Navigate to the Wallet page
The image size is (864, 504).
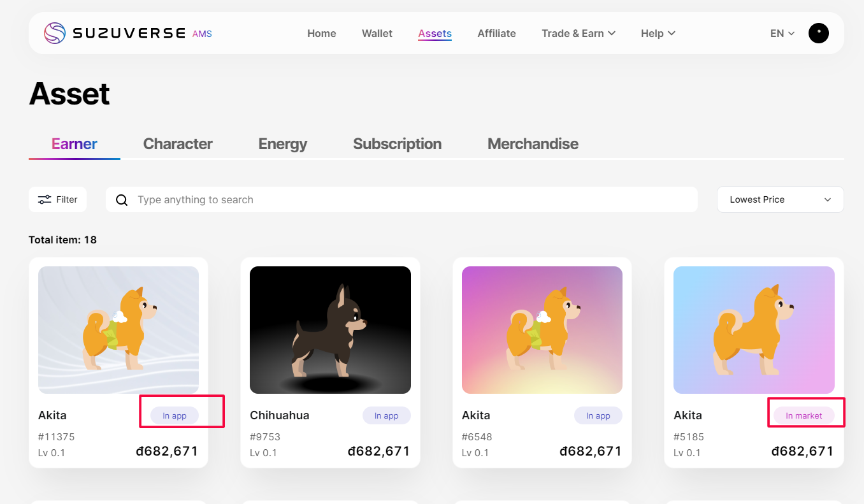point(377,33)
